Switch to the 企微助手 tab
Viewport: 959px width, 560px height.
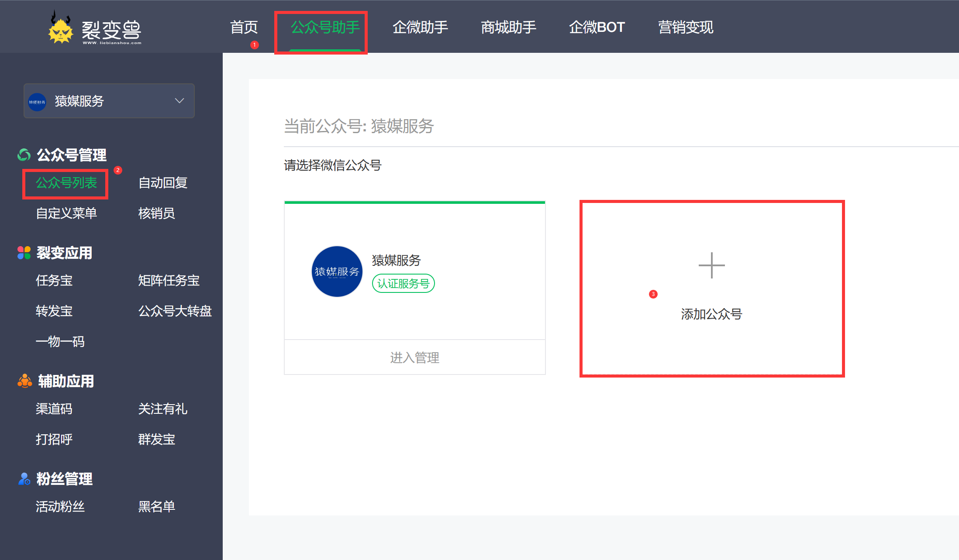pos(420,27)
